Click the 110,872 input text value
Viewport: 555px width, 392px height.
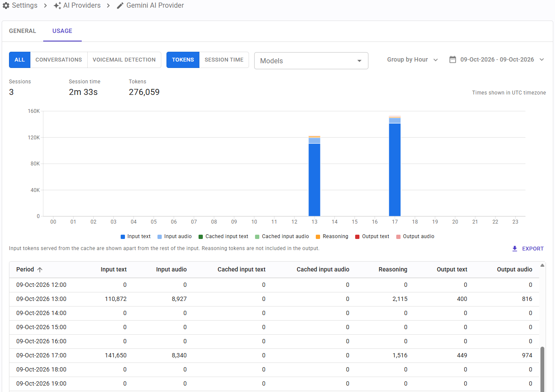116,299
